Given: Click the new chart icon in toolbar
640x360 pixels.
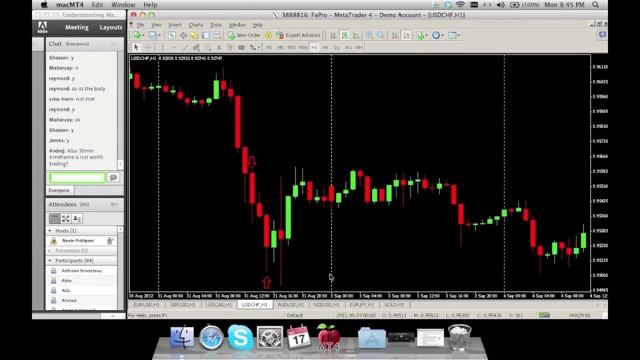Looking at the screenshot, I should click(x=137, y=36).
